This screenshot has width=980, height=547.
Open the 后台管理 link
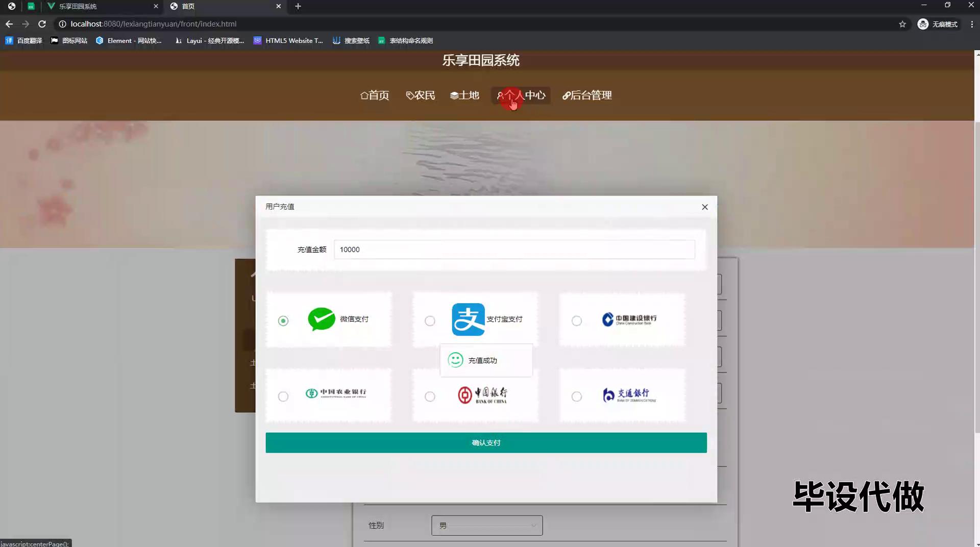point(587,95)
